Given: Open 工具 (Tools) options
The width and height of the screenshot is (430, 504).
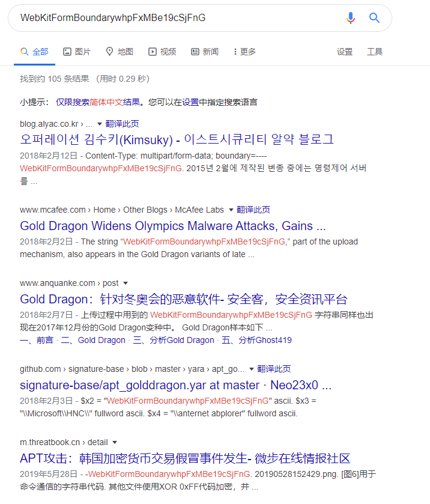Looking at the screenshot, I should point(375,52).
